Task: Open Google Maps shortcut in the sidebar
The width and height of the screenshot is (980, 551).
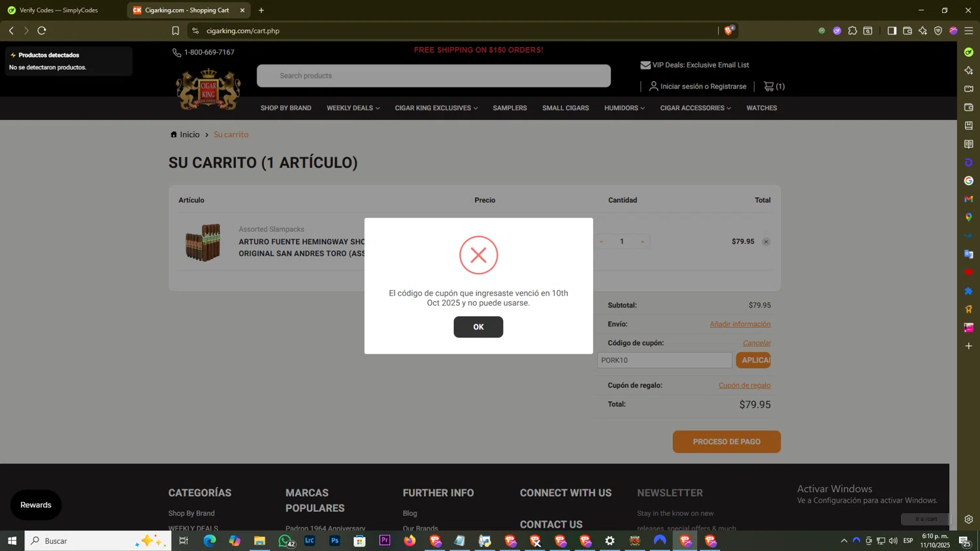Action: pyautogui.click(x=969, y=217)
